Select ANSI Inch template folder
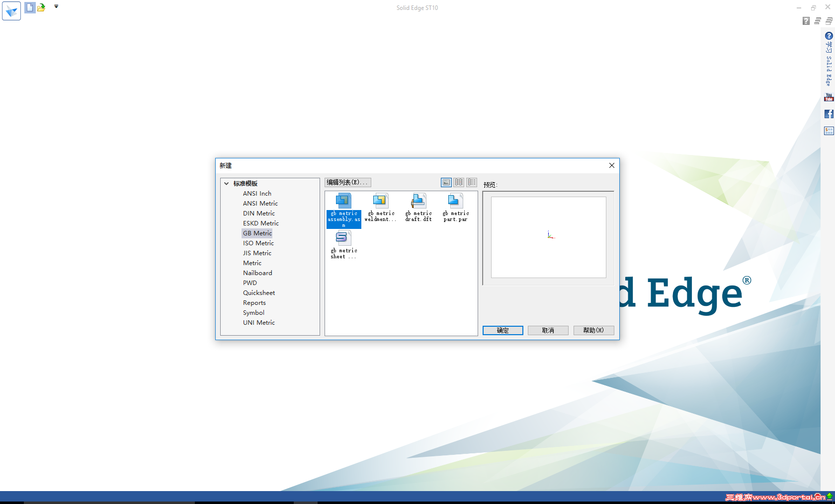Screen dimensions: 835x504 (257, 194)
